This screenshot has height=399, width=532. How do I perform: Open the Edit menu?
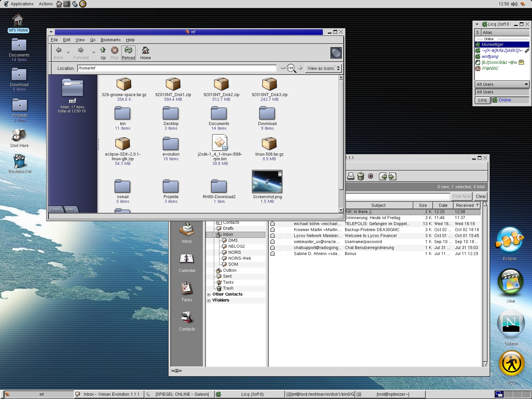(67, 40)
